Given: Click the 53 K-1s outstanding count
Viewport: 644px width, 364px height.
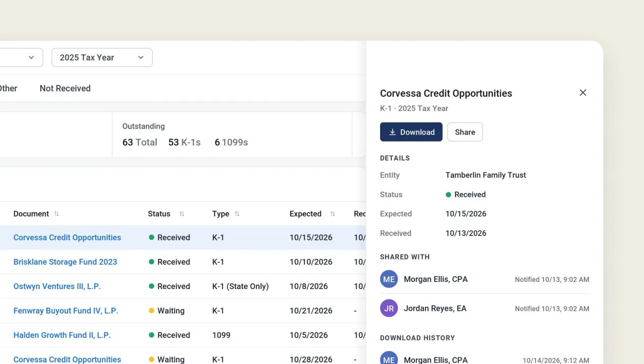Looking at the screenshot, I should pos(184,143).
